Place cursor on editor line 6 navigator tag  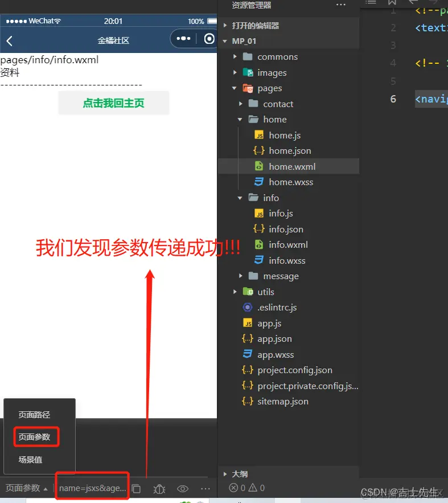pos(431,99)
